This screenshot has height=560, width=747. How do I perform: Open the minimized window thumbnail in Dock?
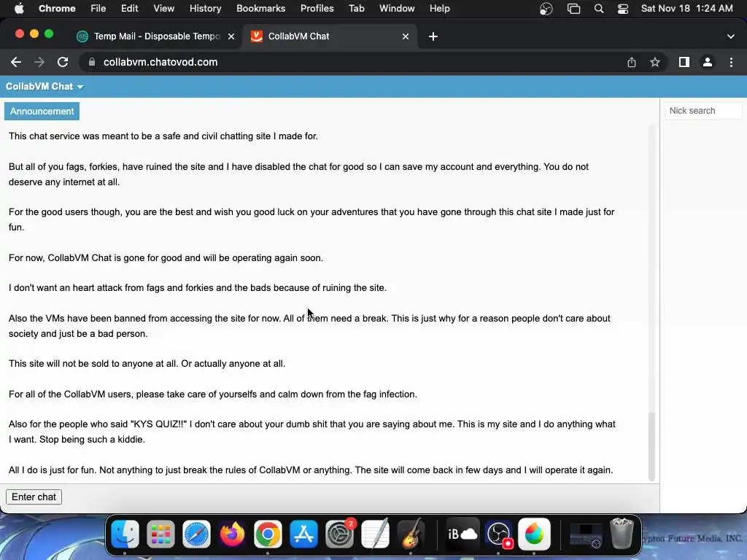[586, 535]
